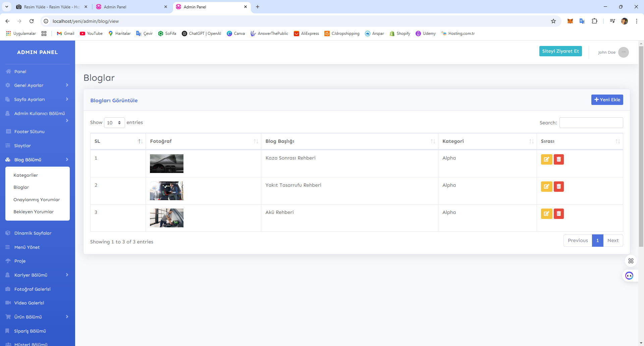Click the edit icon for Kaza Sonrası Rehberi
644x346 pixels.
point(546,159)
